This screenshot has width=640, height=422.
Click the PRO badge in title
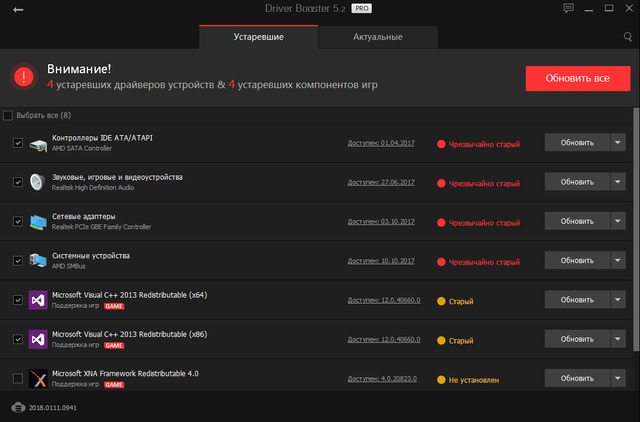click(362, 9)
